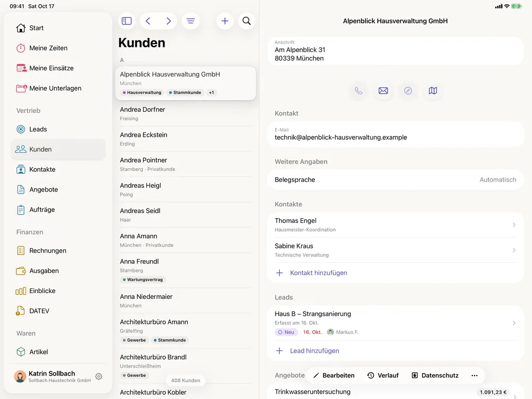Tap the email envelope icon
Image resolution: width=532 pixels, height=399 pixels.
(x=383, y=90)
